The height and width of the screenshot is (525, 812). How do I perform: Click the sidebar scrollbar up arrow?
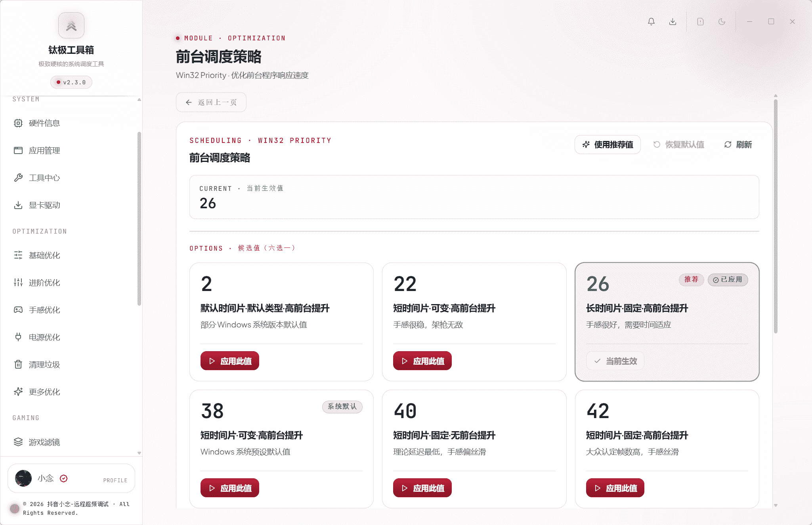(x=139, y=100)
